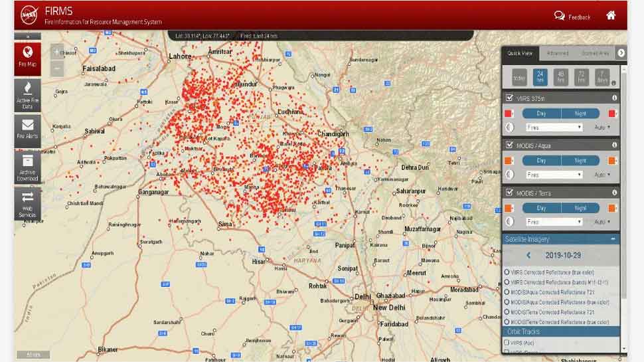Uncheck the MODIS / Terra layer checkbox

click(509, 193)
